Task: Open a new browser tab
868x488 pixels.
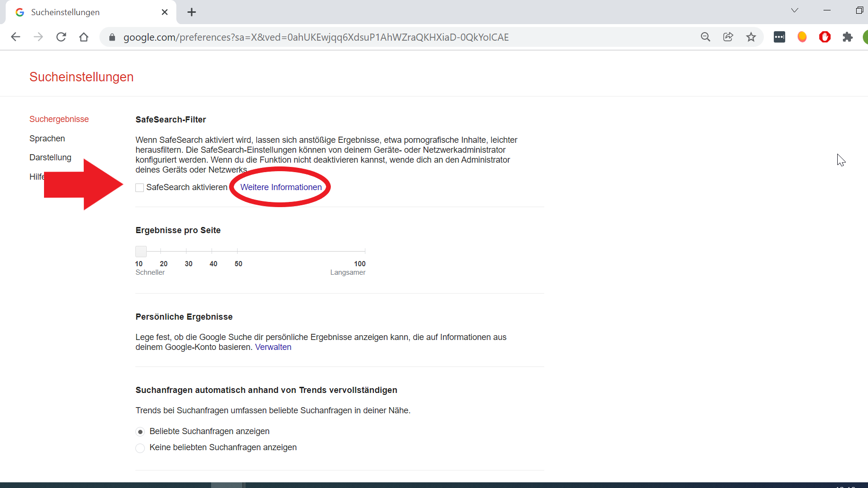Action: [x=192, y=12]
